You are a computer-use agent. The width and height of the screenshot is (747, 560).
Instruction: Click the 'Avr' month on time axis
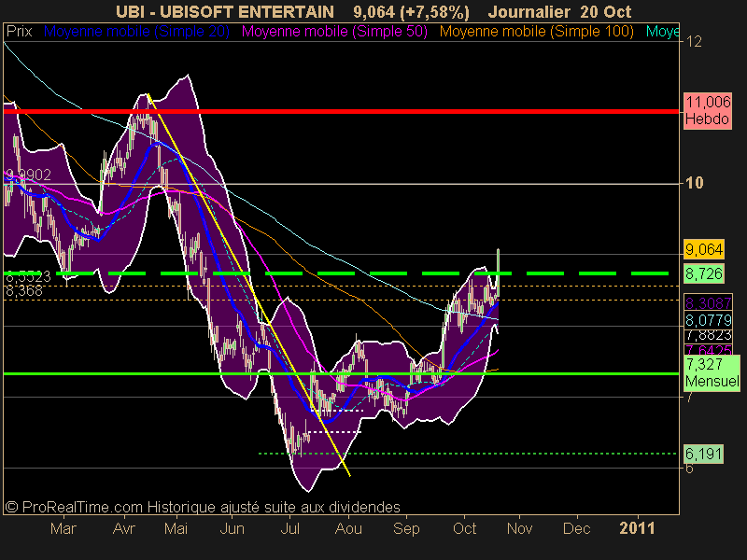(x=124, y=528)
